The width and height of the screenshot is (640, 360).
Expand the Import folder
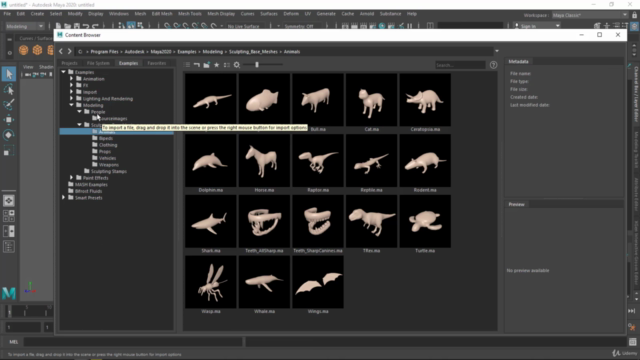pyautogui.click(x=71, y=92)
